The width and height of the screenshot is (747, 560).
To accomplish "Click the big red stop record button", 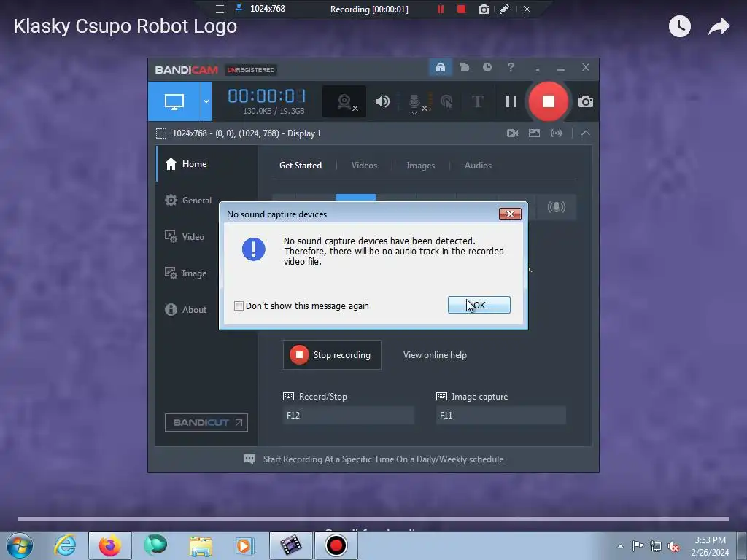I will (x=549, y=101).
